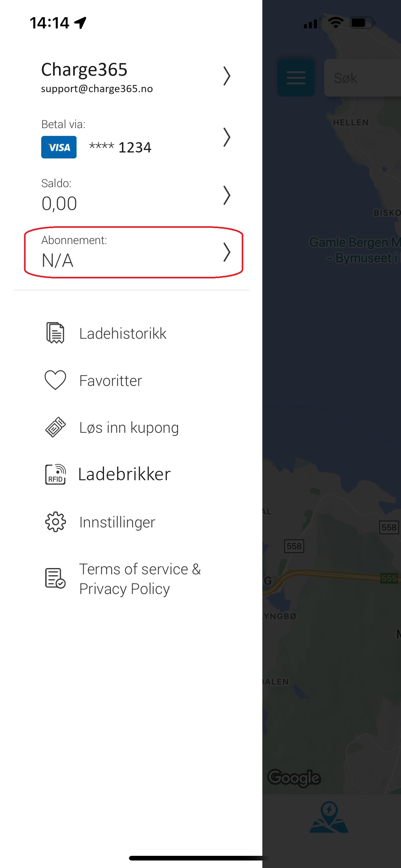The width and height of the screenshot is (401, 868).
Task: Open the Abonnement N/A chevron
Action: tap(227, 252)
